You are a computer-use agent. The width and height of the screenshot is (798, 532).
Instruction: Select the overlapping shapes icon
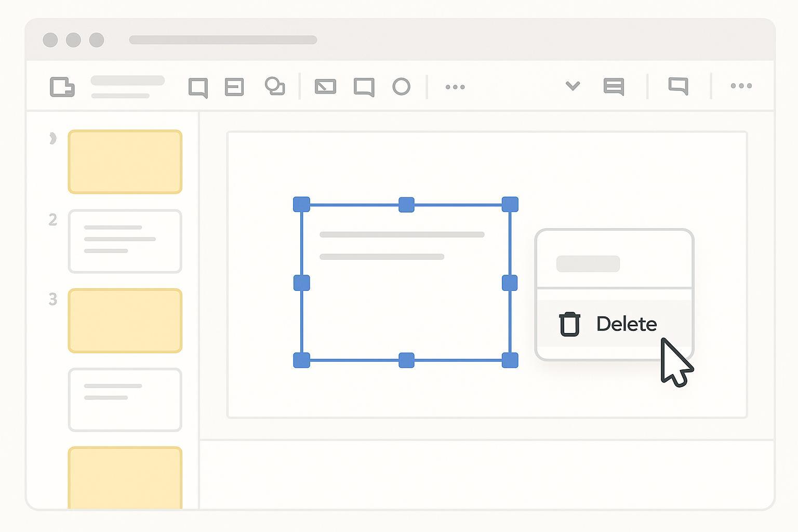(x=275, y=86)
